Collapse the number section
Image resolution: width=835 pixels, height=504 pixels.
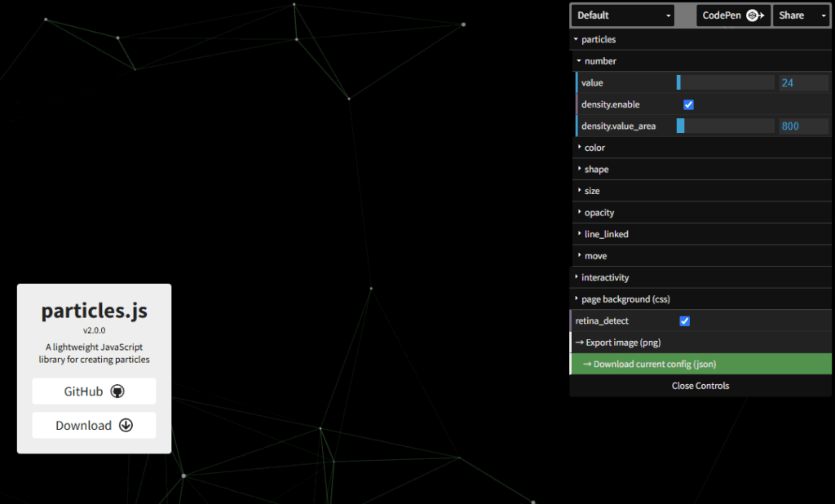[x=703, y=61]
